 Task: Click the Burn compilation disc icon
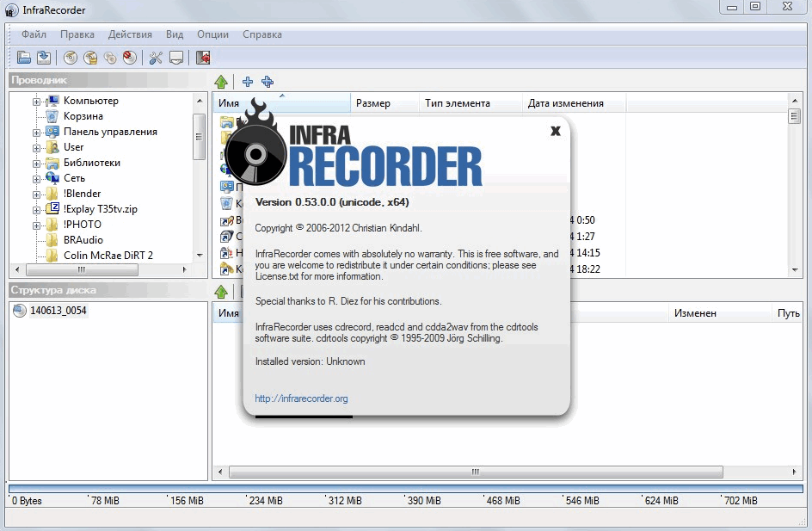coord(71,58)
